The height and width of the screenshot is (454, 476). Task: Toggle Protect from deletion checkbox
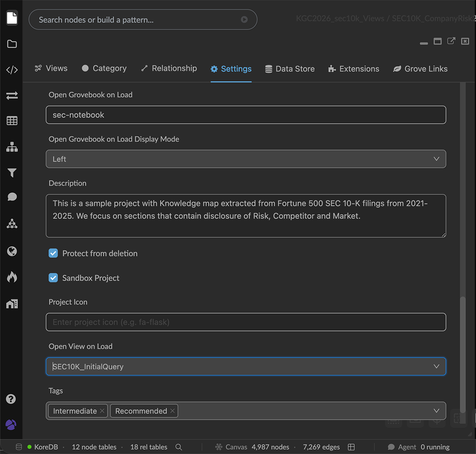tap(53, 253)
